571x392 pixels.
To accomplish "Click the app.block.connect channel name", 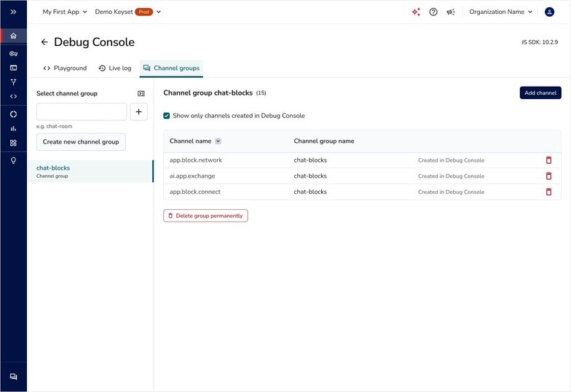I will [195, 192].
